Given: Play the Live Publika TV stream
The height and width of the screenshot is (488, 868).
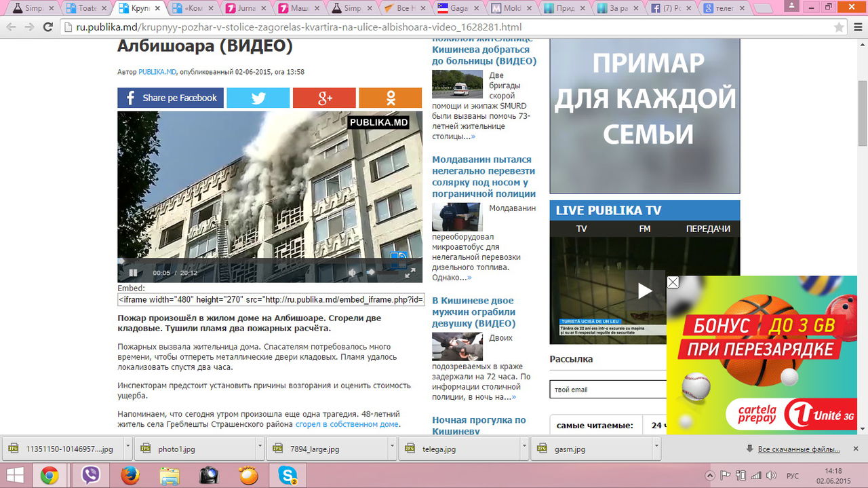Looking at the screenshot, I should click(x=645, y=291).
